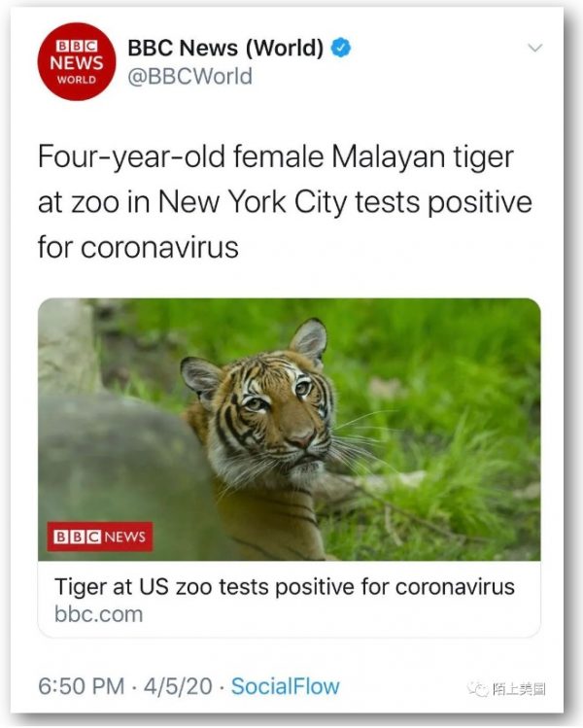Open 'Tiger at US zoo tests positive' headline
The height and width of the screenshot is (728, 583).
[285, 586]
